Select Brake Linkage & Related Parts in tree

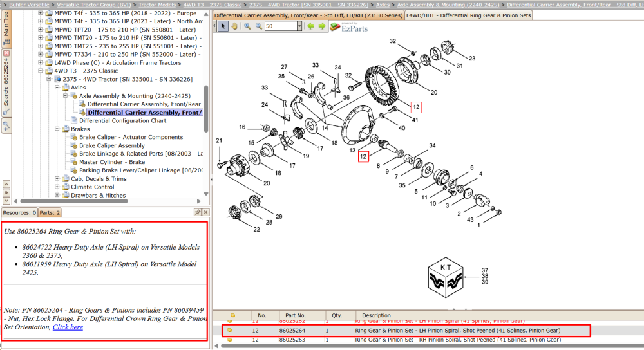[141, 154]
